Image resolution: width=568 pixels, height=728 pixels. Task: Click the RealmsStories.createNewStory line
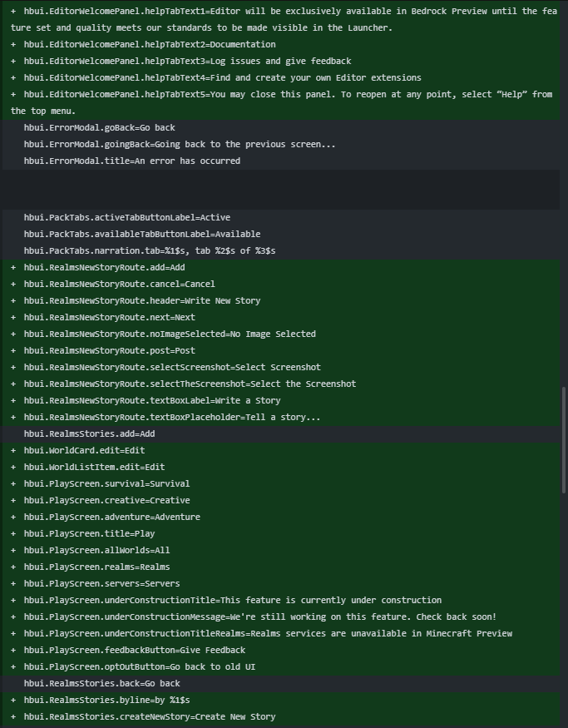(281, 717)
